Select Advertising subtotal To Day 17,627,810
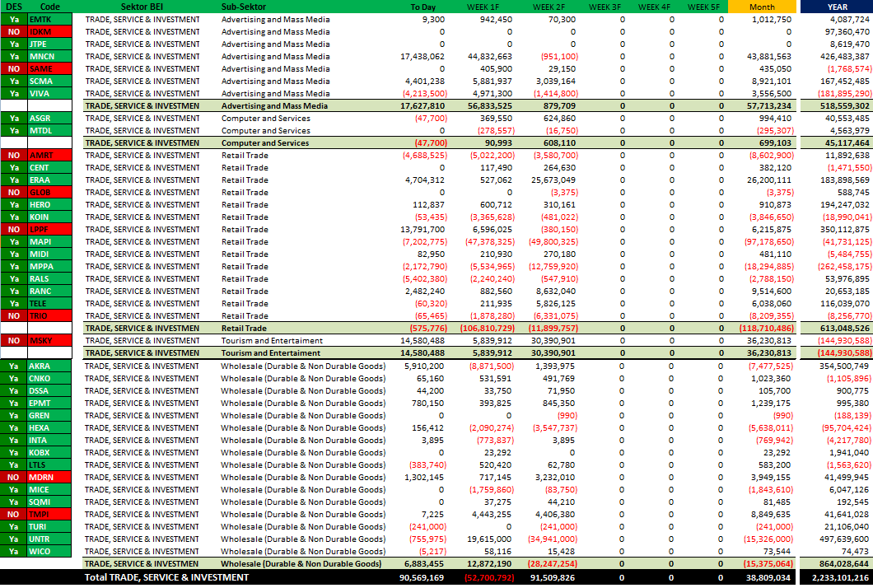873x588 pixels. [x=422, y=105]
